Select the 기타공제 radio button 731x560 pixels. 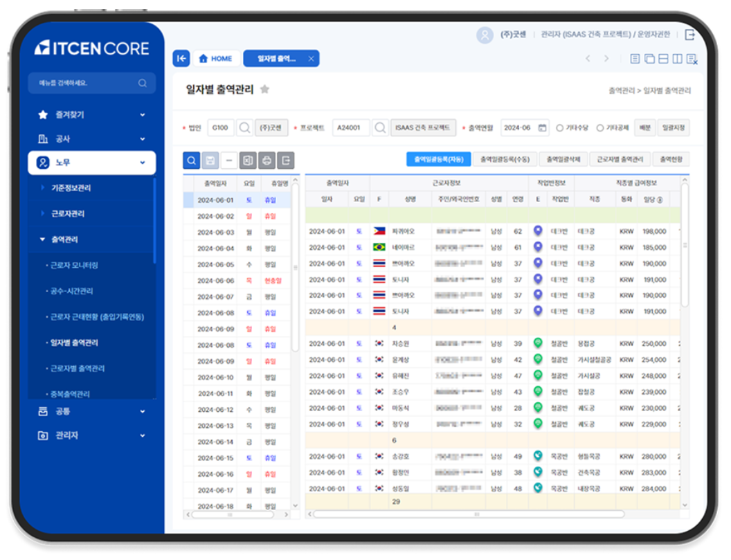599,128
